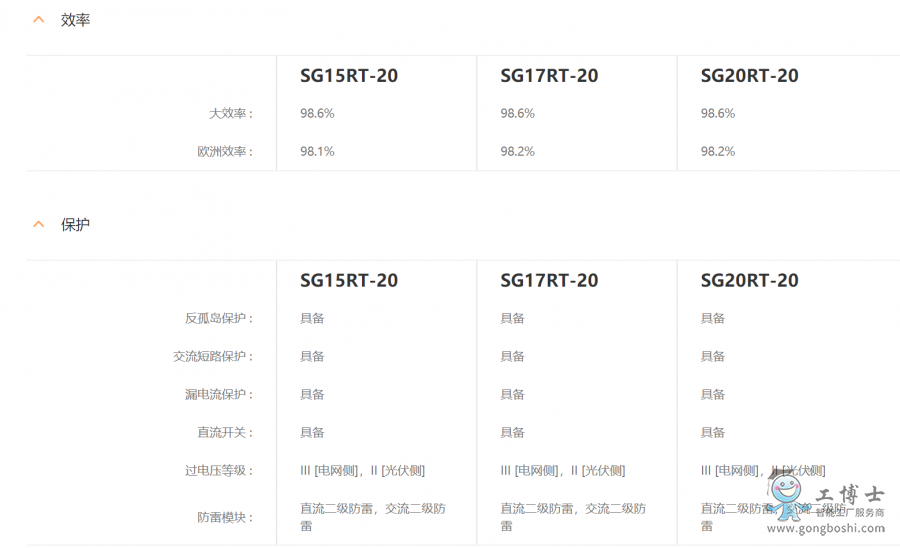
Task: Click the 98.1% 欧洲效率 value for SG15RT-20
Action: tap(317, 152)
